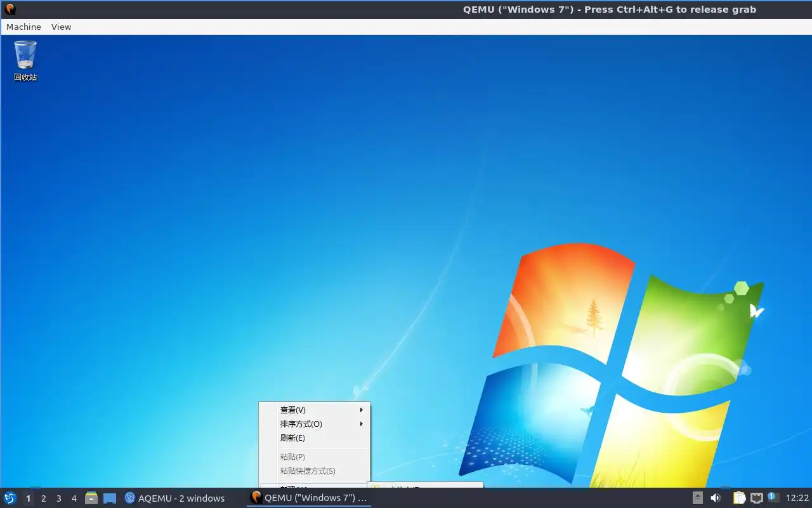Open the View menu in QEMU
This screenshot has height=508, width=812.
click(61, 27)
